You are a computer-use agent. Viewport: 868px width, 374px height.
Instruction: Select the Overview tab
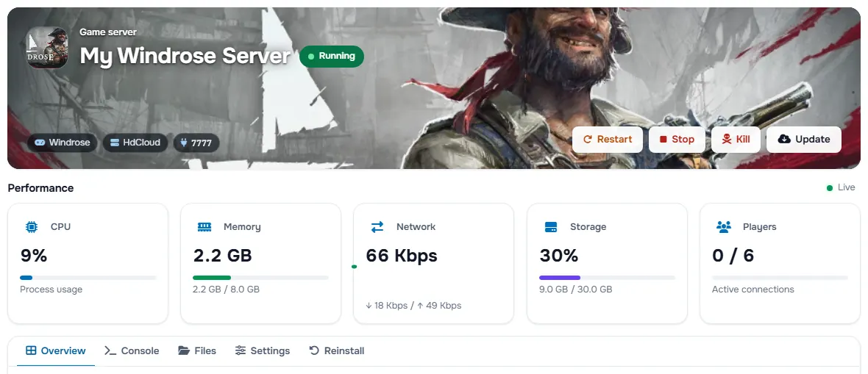(56, 350)
